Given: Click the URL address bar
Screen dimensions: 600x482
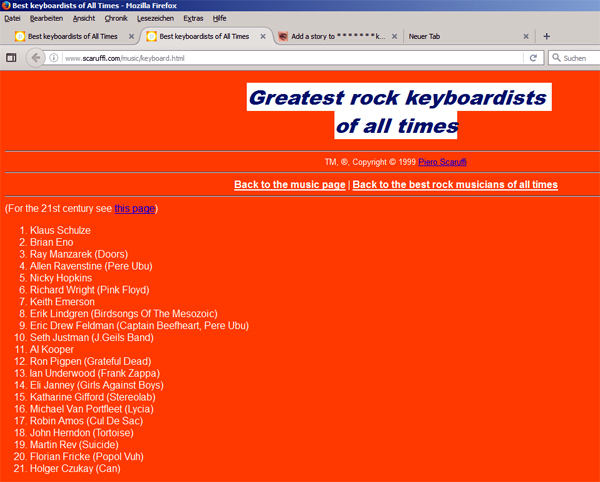Looking at the screenshot, I should (291, 58).
